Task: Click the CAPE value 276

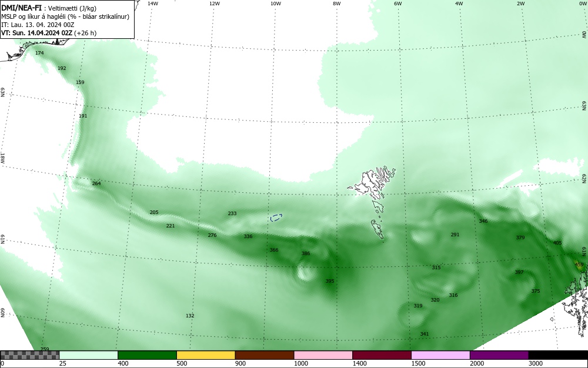Action: (x=212, y=235)
